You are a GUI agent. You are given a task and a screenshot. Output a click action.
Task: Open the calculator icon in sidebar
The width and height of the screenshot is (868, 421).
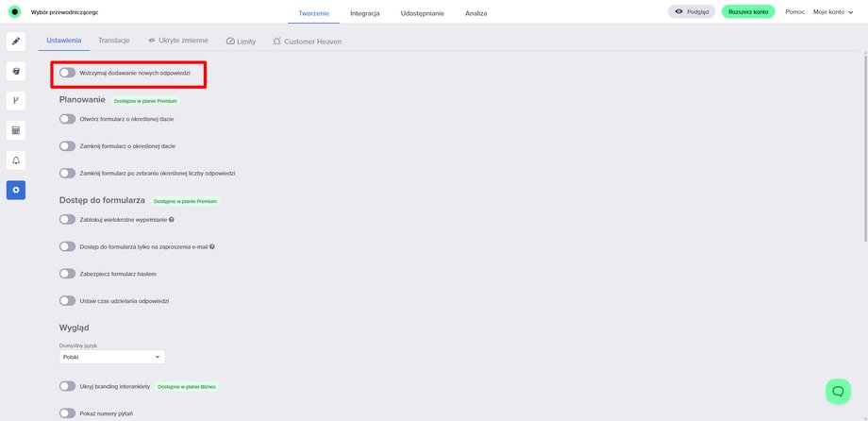(x=16, y=130)
